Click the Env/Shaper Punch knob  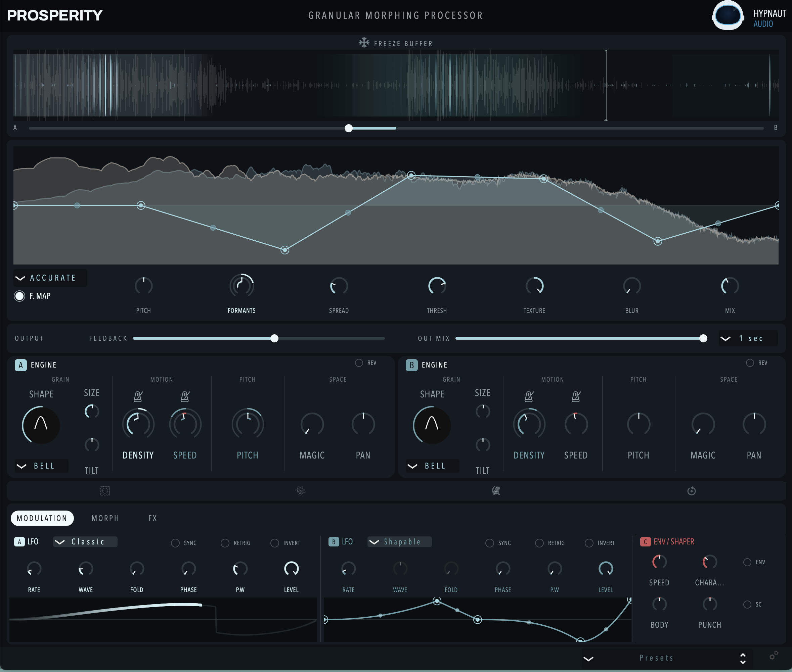tap(710, 604)
